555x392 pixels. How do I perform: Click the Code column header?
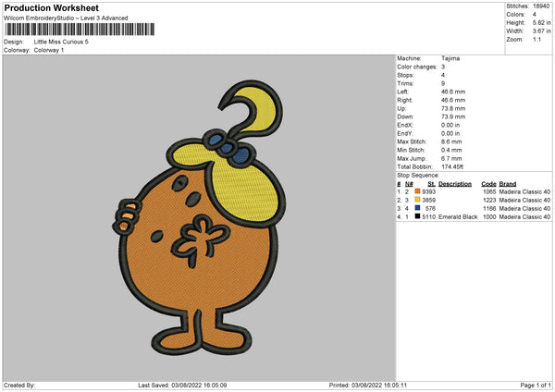(488, 183)
